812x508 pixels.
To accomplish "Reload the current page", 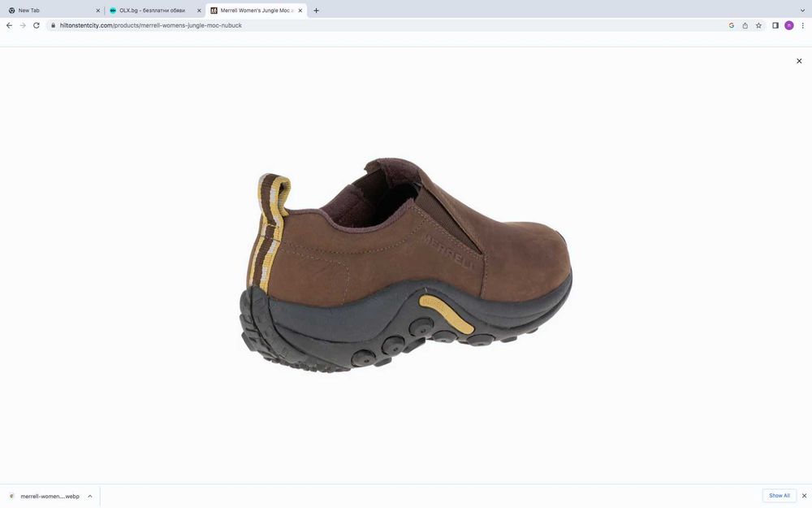I will 37,25.
